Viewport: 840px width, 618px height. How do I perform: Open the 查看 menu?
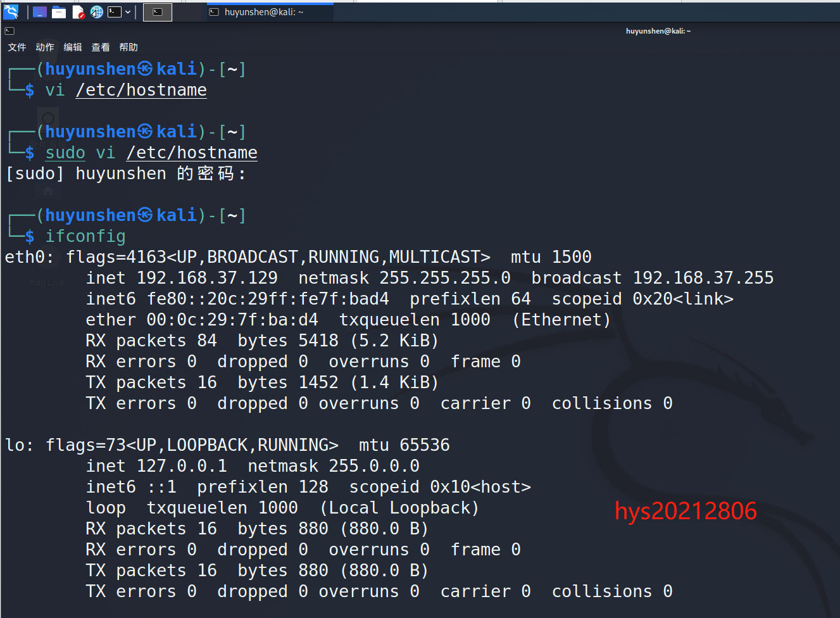coord(101,47)
